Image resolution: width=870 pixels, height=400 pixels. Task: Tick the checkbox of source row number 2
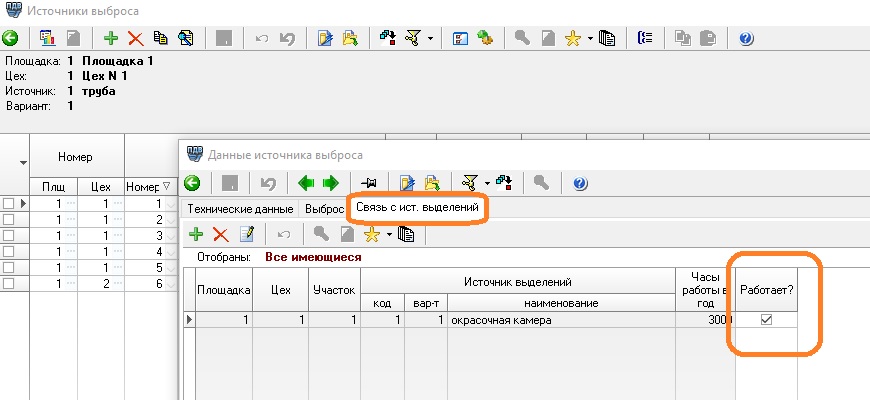[x=9, y=219]
